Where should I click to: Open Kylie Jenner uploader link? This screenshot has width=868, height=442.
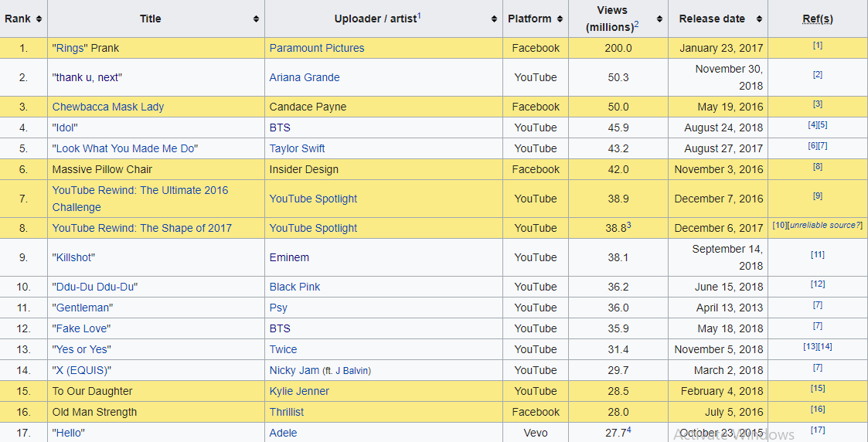pyautogui.click(x=299, y=391)
